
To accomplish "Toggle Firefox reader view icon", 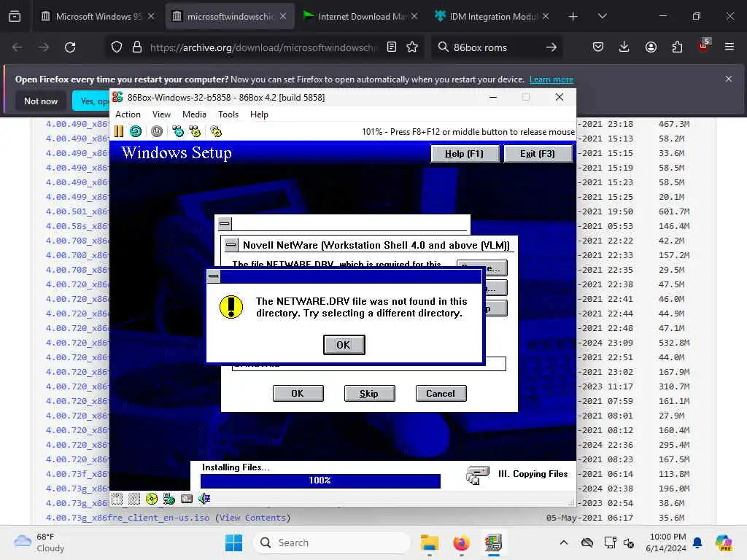I will [392, 47].
